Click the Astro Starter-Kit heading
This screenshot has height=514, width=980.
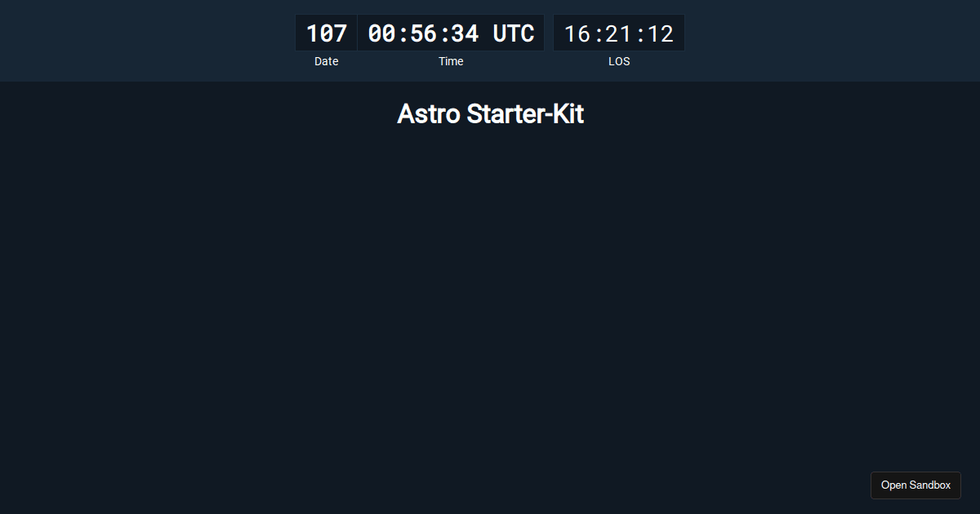coord(490,114)
